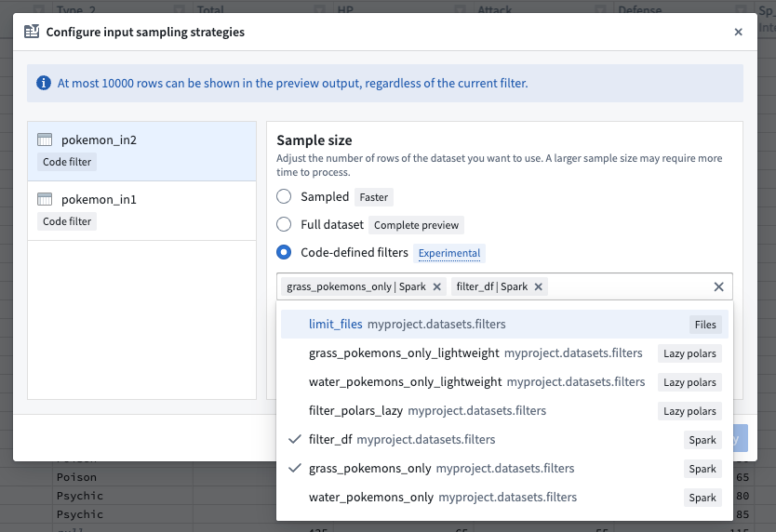Click Code filter badge under pokemon_in2
This screenshot has width=776, height=532.
67,162
